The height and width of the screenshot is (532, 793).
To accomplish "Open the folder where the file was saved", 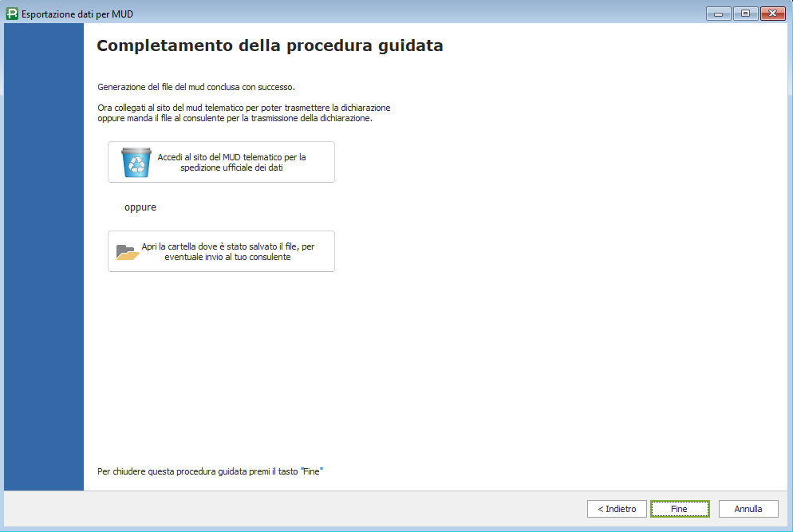I will coord(228,252).
